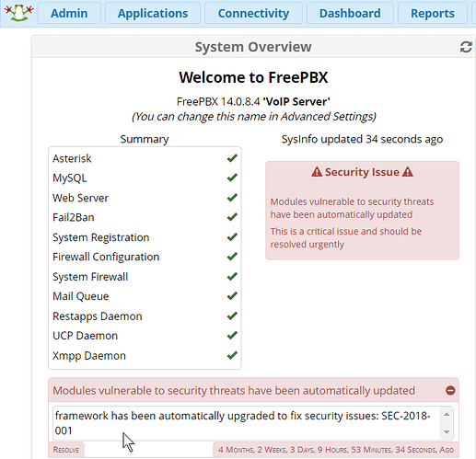The height and width of the screenshot is (459, 476).
Task: Click the right Security Issue warning triangle
Action: (x=408, y=172)
